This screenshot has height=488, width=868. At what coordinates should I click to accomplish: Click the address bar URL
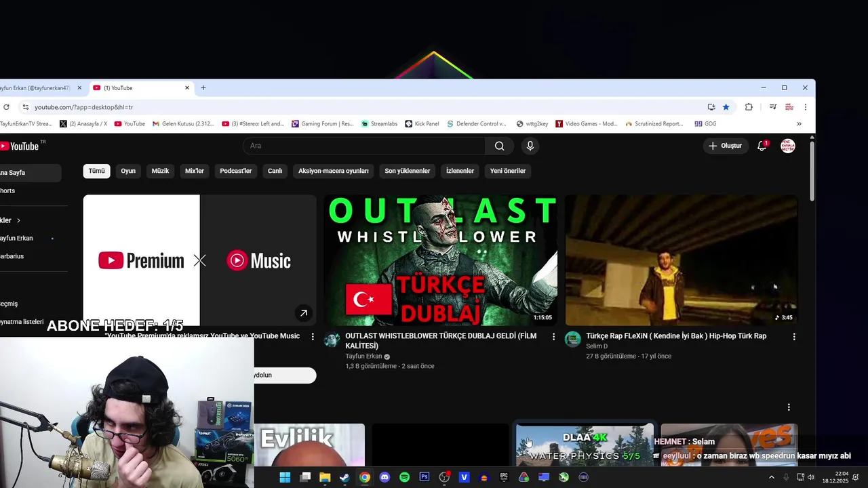point(83,107)
